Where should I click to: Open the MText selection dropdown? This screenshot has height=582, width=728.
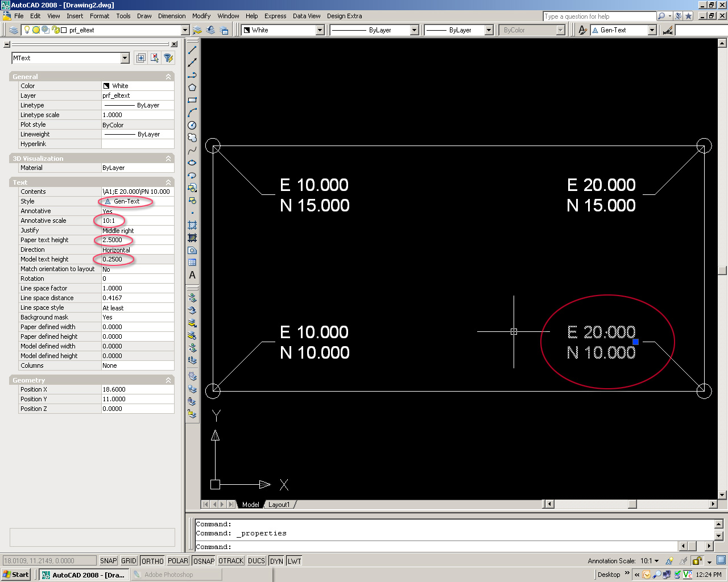point(126,57)
